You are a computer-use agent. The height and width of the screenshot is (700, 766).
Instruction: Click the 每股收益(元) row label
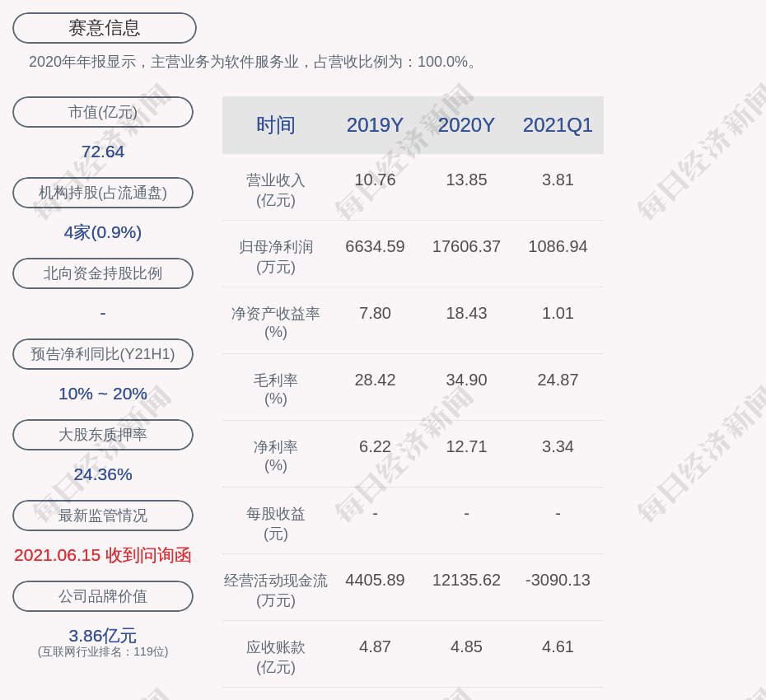pyautogui.click(x=276, y=524)
